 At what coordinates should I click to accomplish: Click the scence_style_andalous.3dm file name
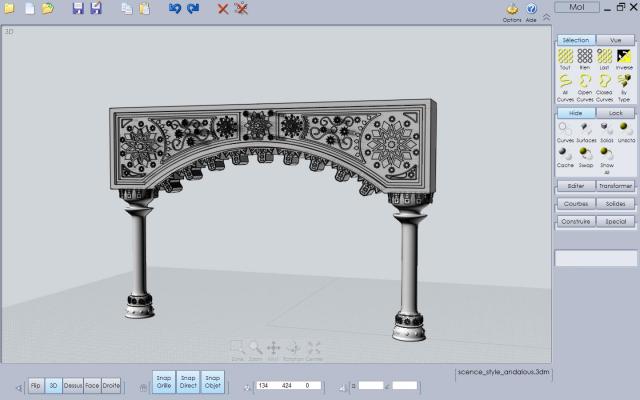(x=504, y=372)
